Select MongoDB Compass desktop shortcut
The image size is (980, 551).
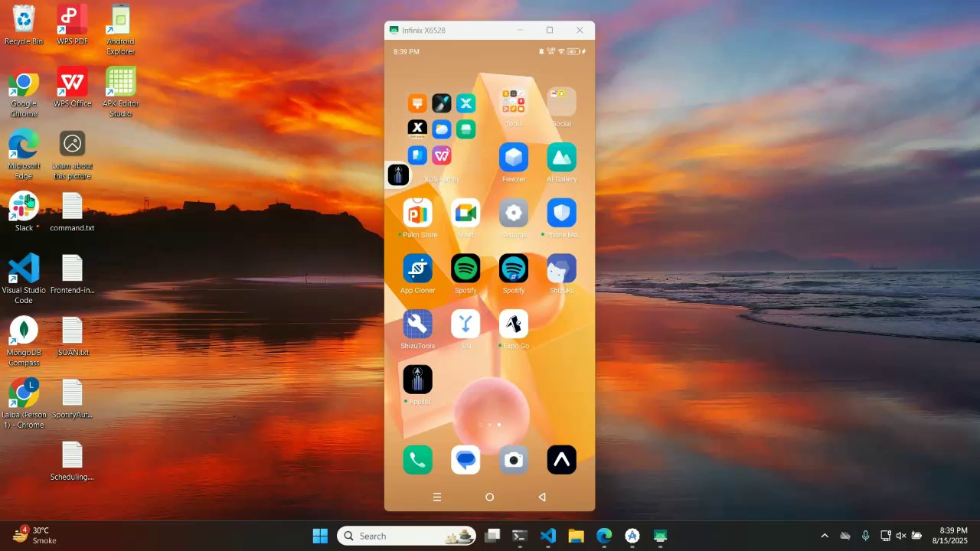(x=24, y=342)
